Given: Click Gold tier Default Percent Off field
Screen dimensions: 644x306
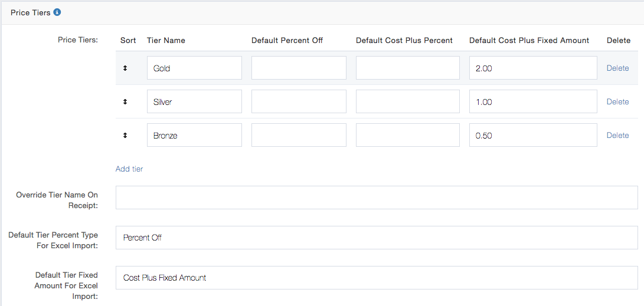Looking at the screenshot, I should pos(299,68).
